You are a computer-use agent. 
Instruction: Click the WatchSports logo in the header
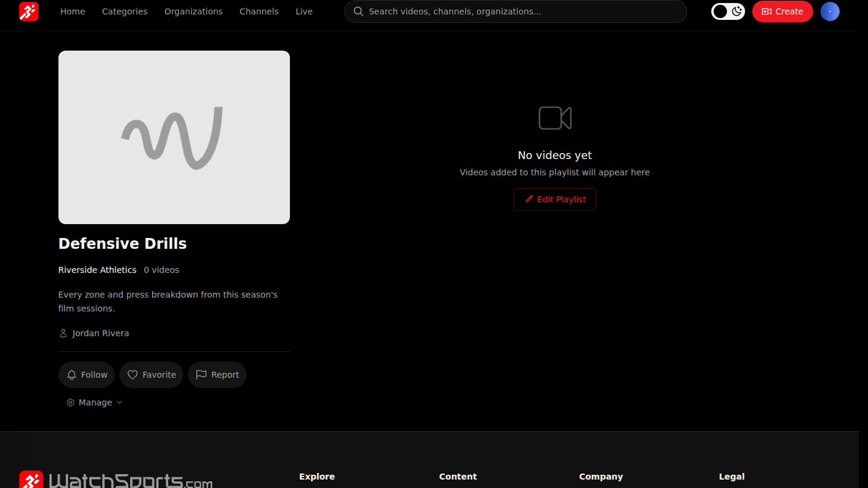point(29,11)
